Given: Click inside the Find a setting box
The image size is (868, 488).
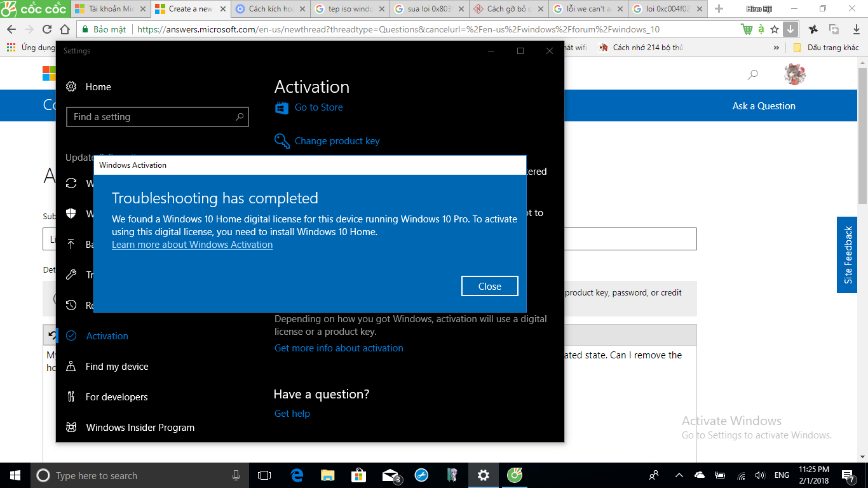Looking at the screenshot, I should pyautogui.click(x=157, y=117).
